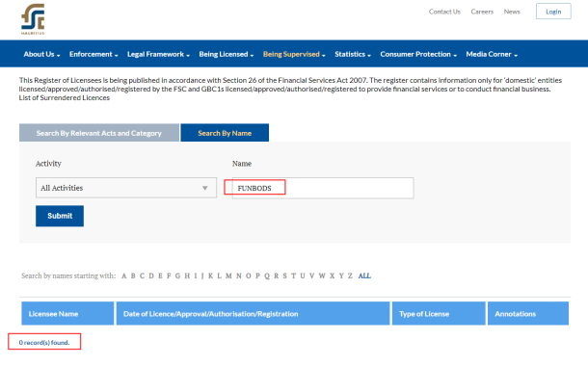
Task: Expand the Consumer Protection menu
Action: pyautogui.click(x=418, y=54)
